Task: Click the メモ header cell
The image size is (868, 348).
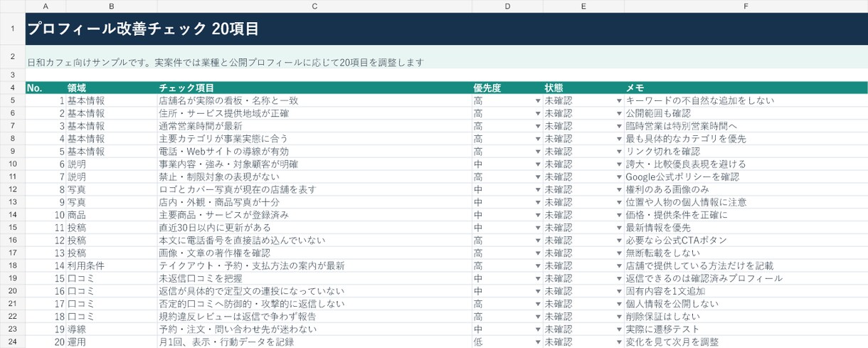Action: click(x=746, y=88)
